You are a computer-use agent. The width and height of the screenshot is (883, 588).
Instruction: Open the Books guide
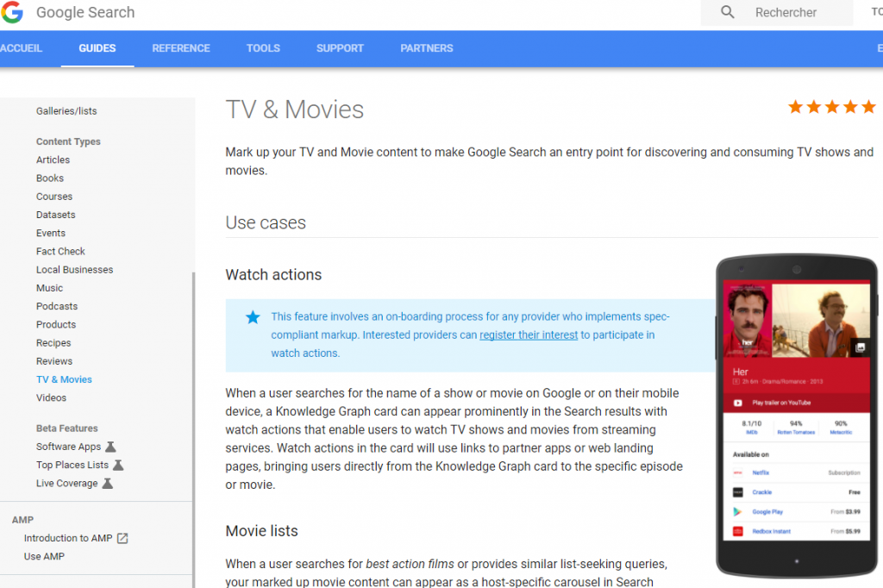pos(50,178)
